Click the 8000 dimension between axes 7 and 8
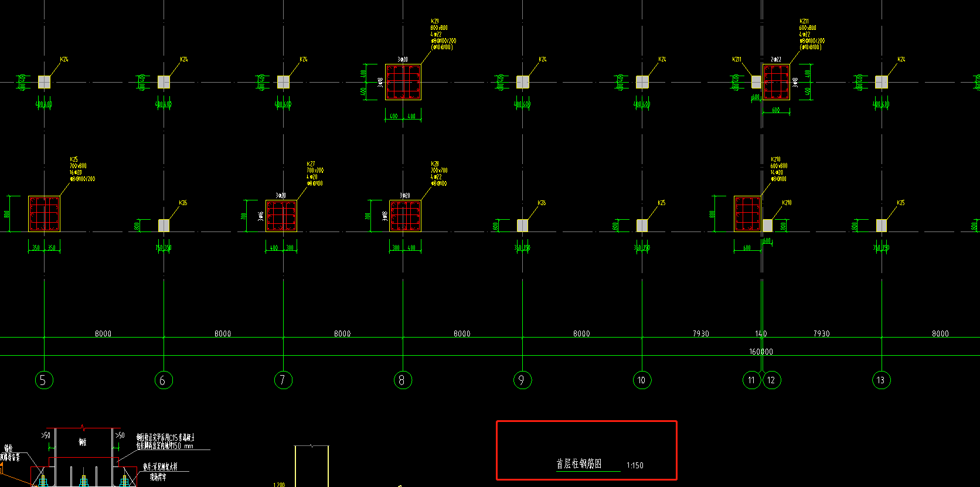 (342, 333)
